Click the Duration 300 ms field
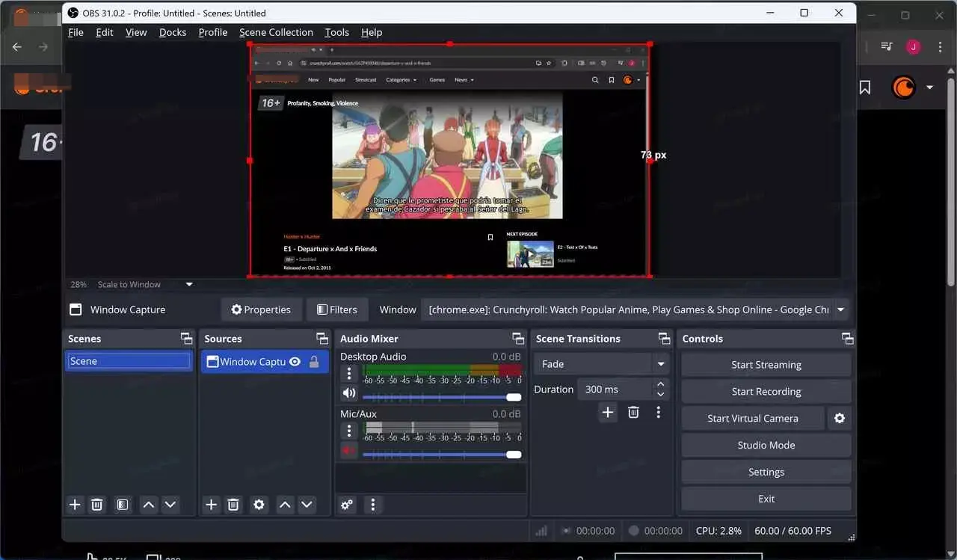This screenshot has height=560, width=957. coord(615,390)
